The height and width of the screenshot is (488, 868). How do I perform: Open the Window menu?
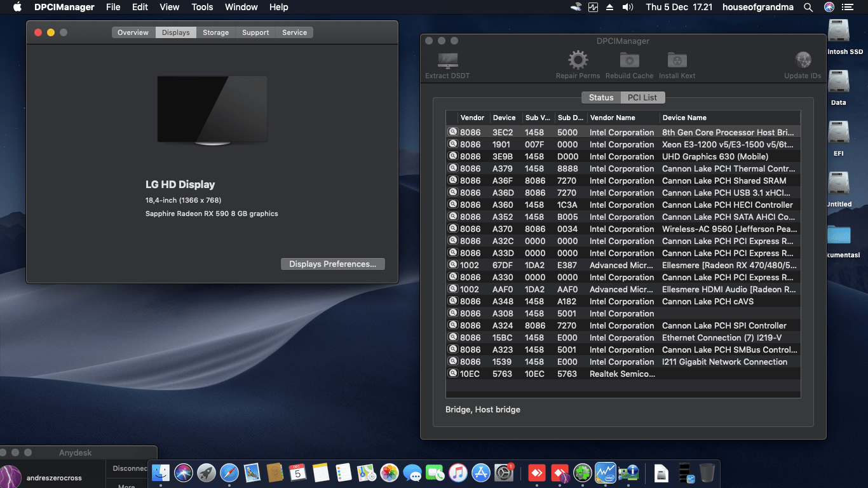(x=241, y=7)
